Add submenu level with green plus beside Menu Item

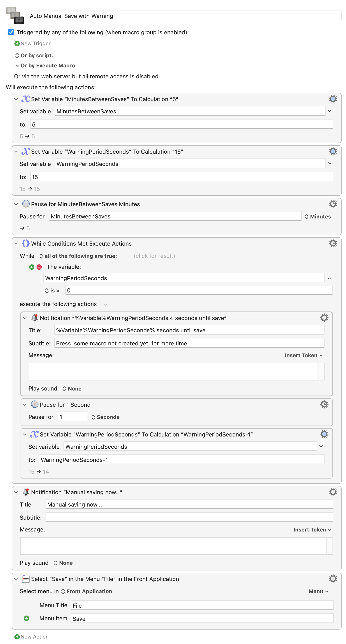click(26, 618)
